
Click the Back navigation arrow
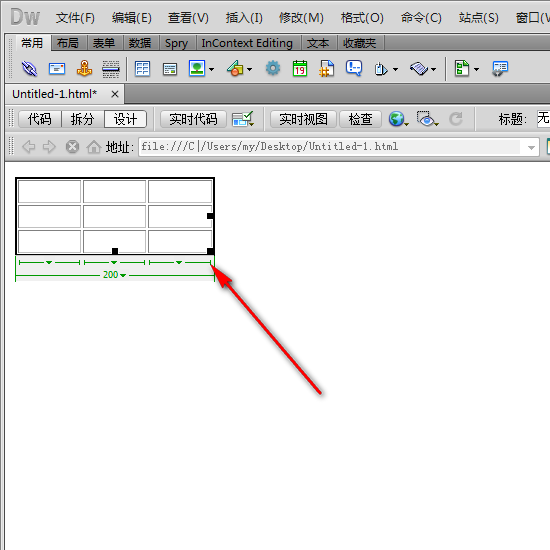28,147
